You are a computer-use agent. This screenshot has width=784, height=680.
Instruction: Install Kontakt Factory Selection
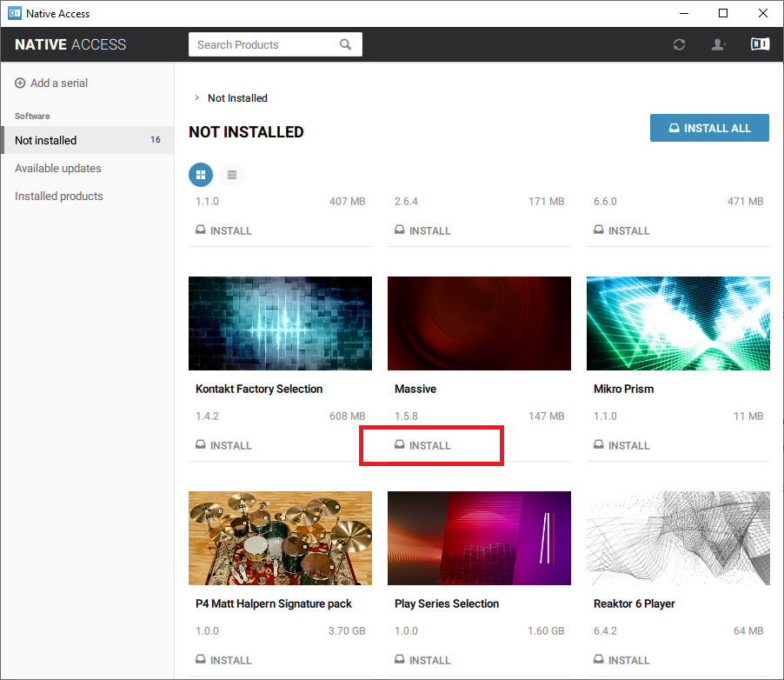click(223, 445)
